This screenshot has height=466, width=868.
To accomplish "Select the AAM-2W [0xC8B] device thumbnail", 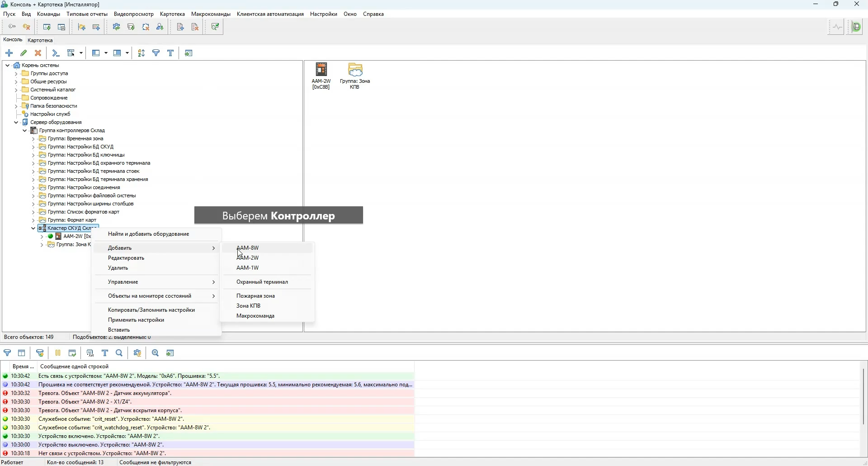I will (x=322, y=76).
